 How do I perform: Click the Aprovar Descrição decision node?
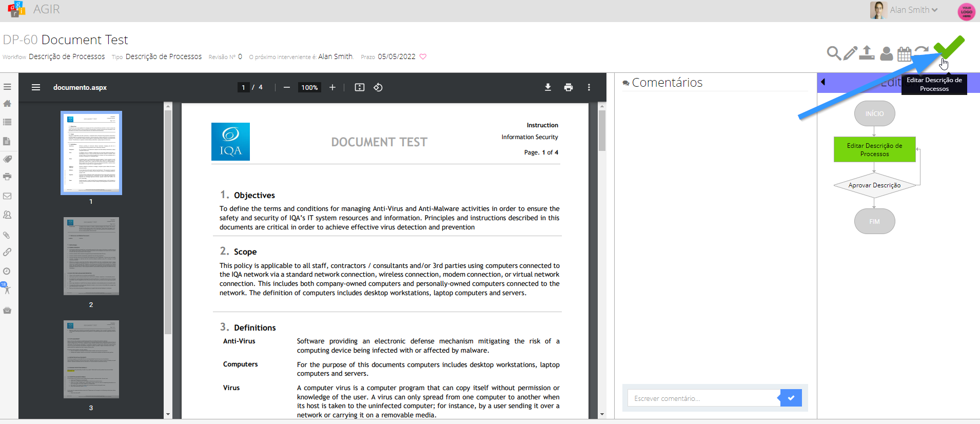tap(875, 185)
